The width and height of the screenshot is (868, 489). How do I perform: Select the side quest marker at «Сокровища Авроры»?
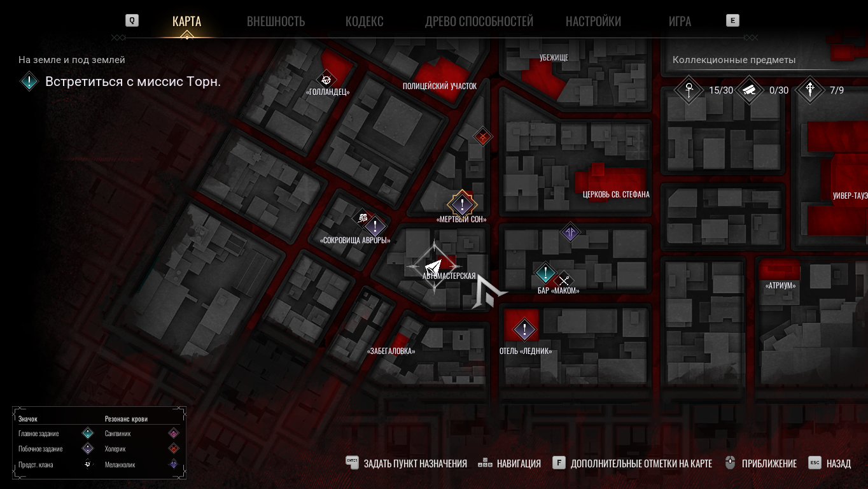(x=375, y=226)
